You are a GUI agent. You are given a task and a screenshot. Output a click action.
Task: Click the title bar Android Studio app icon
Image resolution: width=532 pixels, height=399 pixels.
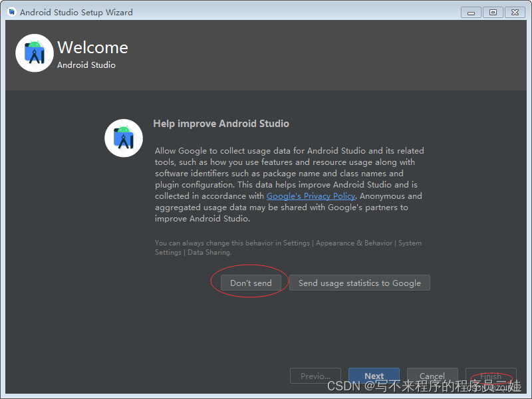(12, 12)
